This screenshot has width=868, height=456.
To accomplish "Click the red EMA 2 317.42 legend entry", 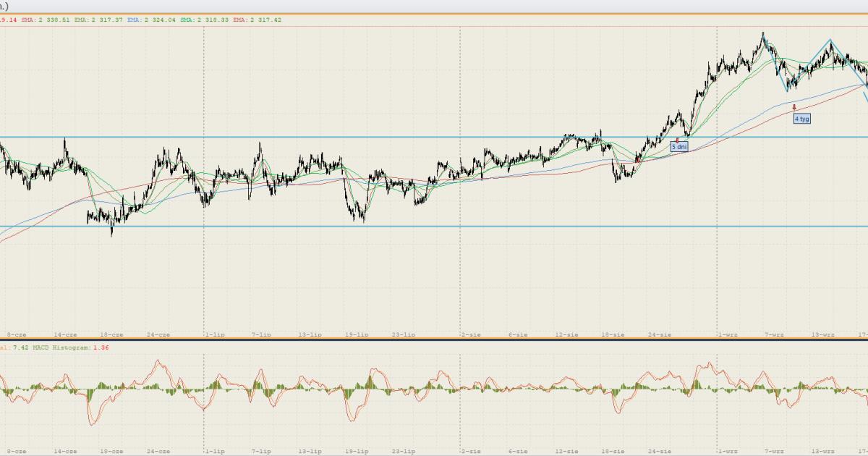I will [x=258, y=20].
